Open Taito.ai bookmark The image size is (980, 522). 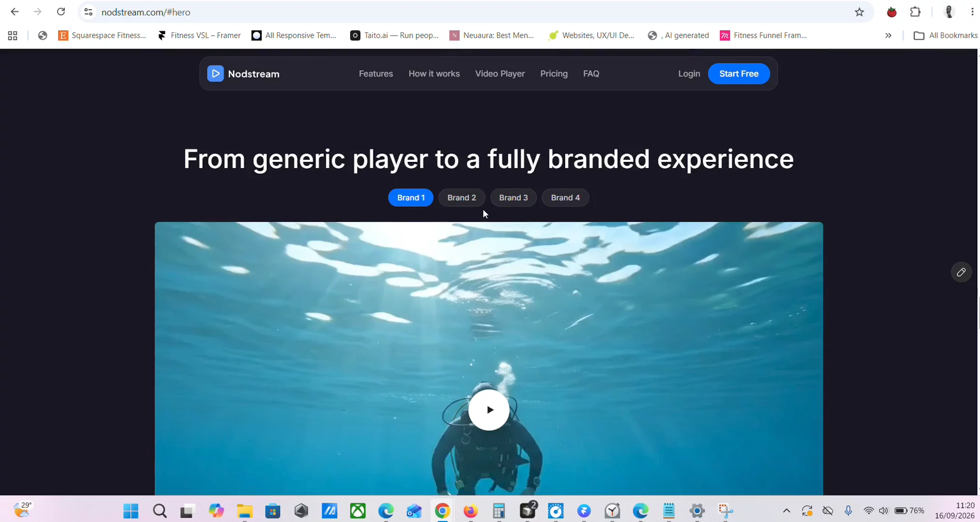click(x=395, y=35)
